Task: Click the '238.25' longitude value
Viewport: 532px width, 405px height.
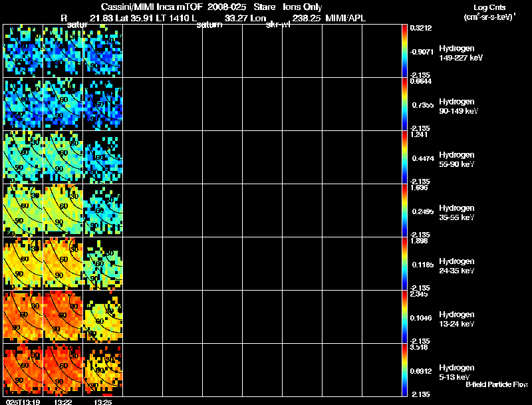Action: pyautogui.click(x=306, y=18)
